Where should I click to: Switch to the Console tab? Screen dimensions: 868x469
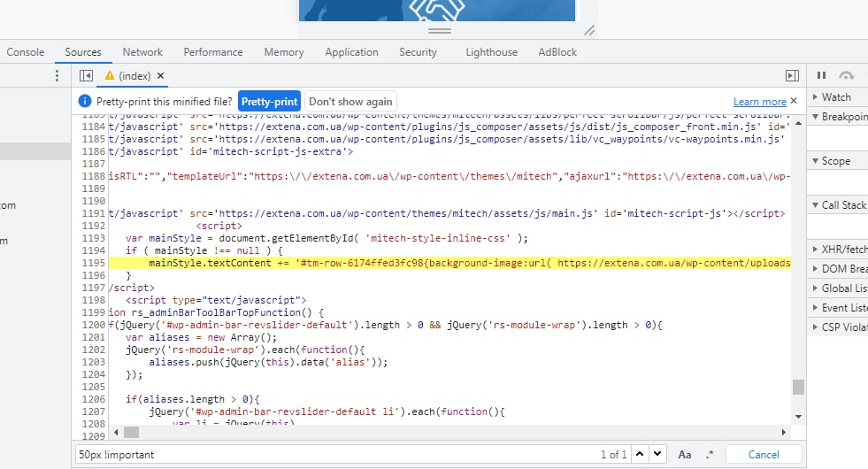(x=26, y=52)
